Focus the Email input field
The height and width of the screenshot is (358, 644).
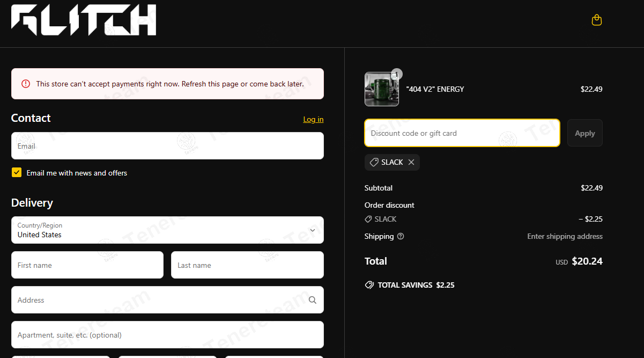167,146
